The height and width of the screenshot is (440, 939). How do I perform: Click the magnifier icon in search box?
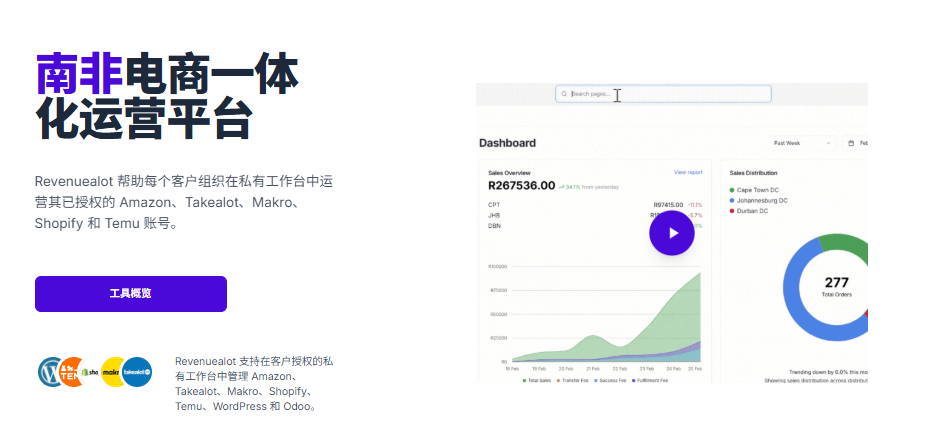[564, 94]
